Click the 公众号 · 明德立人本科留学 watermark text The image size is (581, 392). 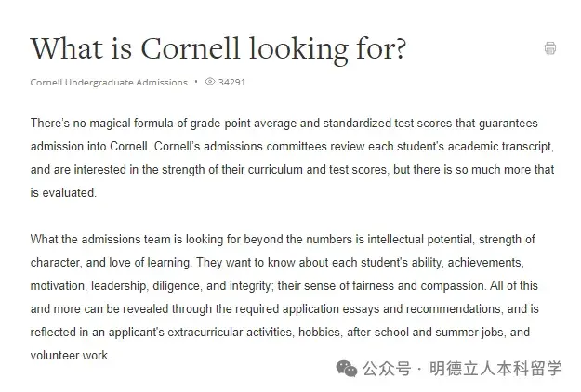463,369
